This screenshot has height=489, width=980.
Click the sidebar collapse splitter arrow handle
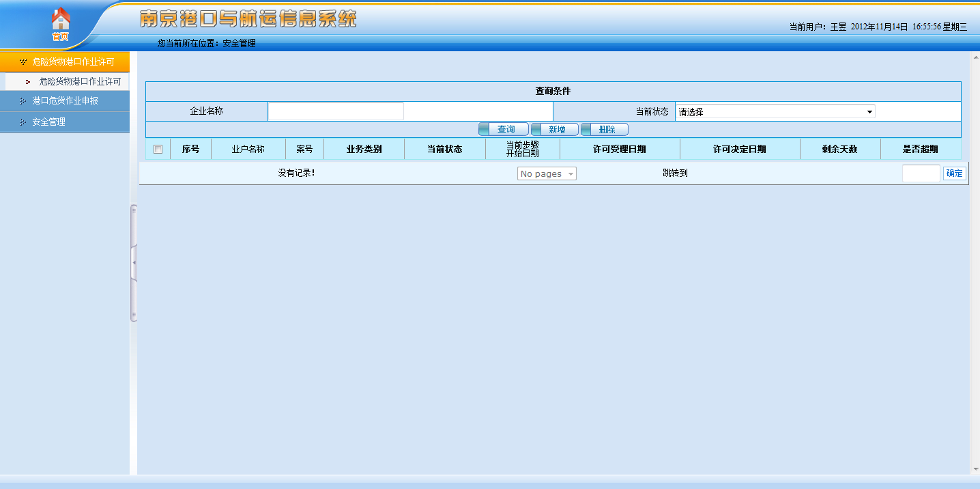pos(134,263)
